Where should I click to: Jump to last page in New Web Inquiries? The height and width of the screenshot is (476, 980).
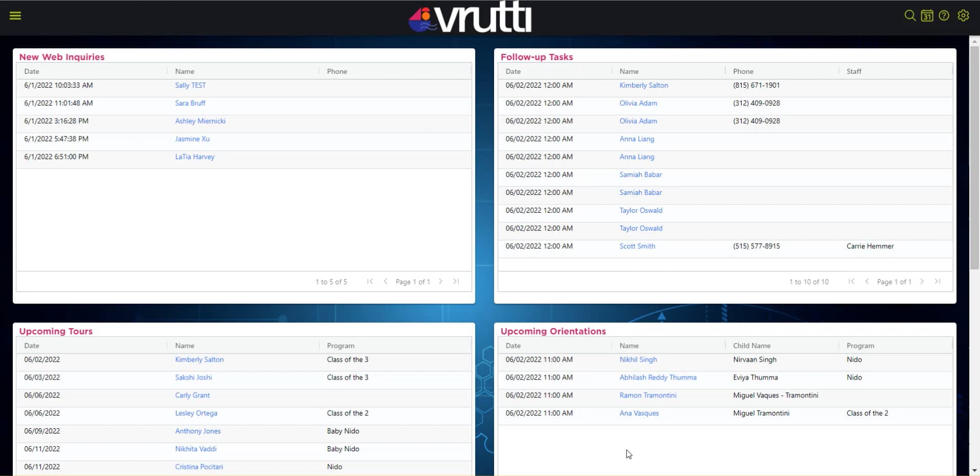(x=456, y=281)
